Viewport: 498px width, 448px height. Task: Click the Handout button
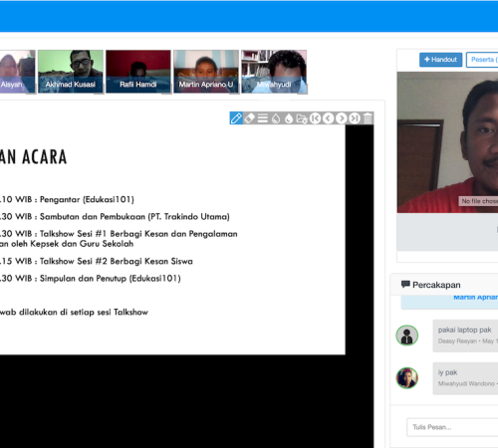click(440, 60)
